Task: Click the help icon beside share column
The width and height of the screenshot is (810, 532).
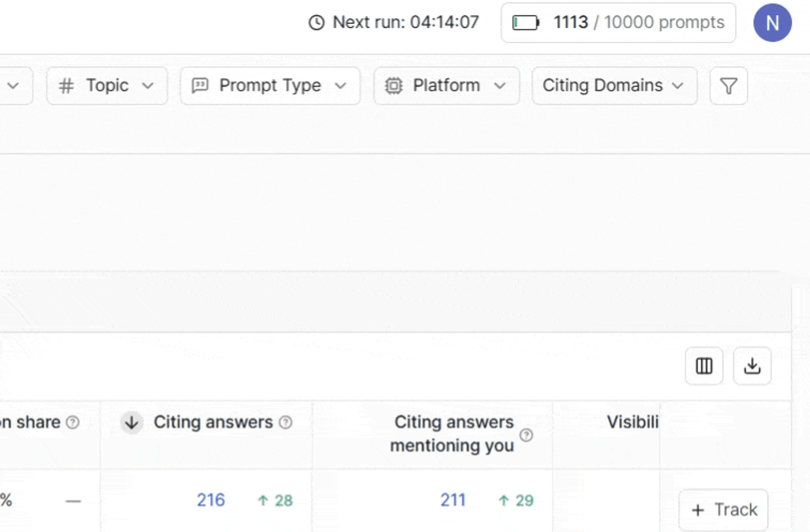Action: [x=73, y=422]
